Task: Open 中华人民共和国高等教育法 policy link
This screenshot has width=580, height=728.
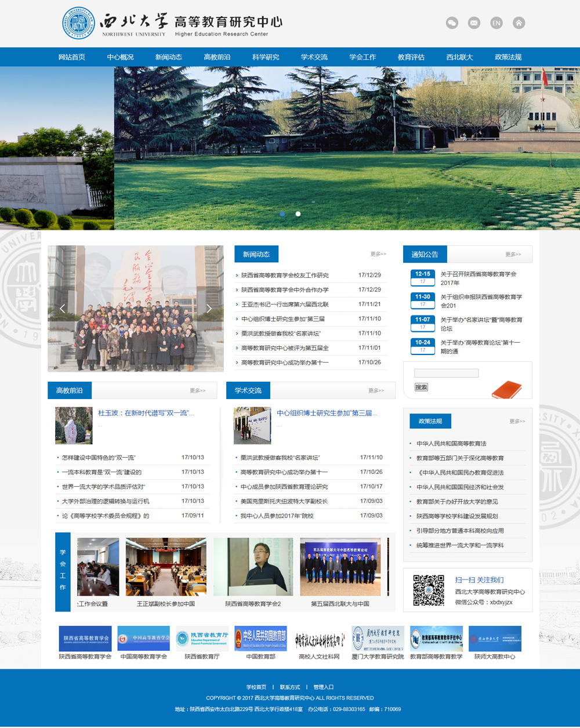Action: click(451, 444)
